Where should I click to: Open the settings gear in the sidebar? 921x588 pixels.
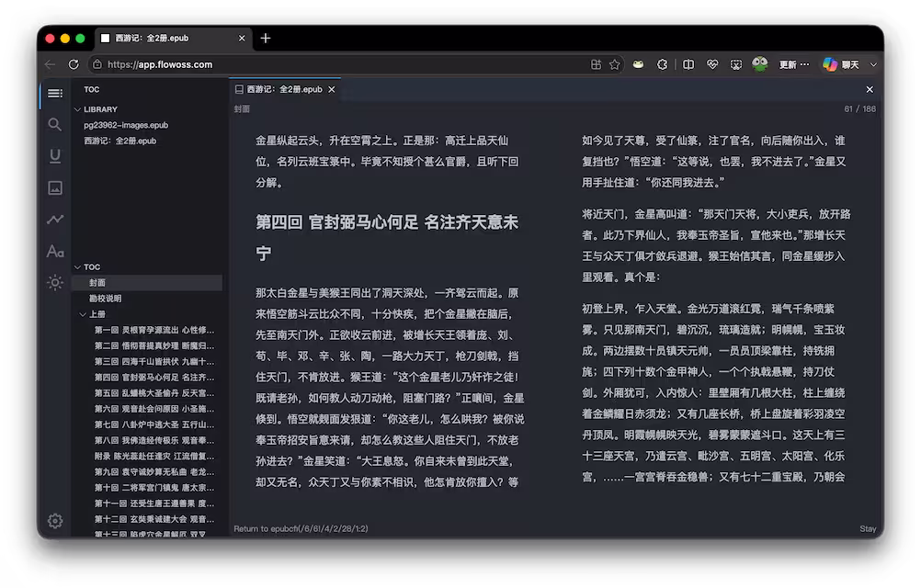tap(55, 521)
